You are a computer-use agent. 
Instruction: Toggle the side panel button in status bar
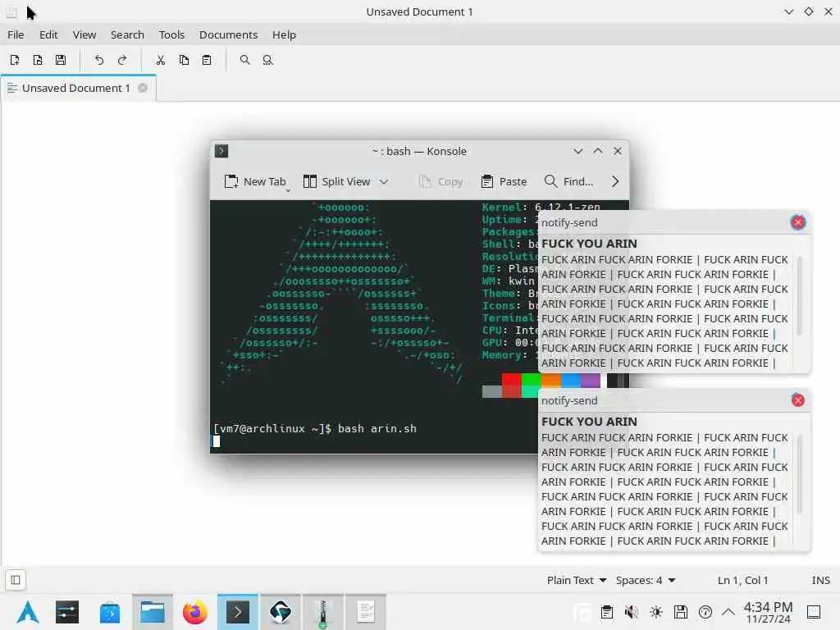16,580
